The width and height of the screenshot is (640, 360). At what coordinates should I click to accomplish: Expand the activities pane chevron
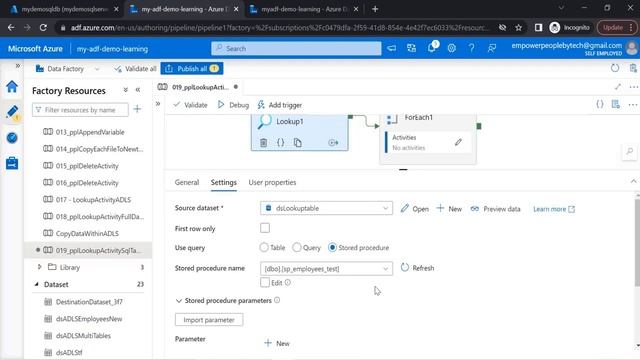[x=158, y=104]
